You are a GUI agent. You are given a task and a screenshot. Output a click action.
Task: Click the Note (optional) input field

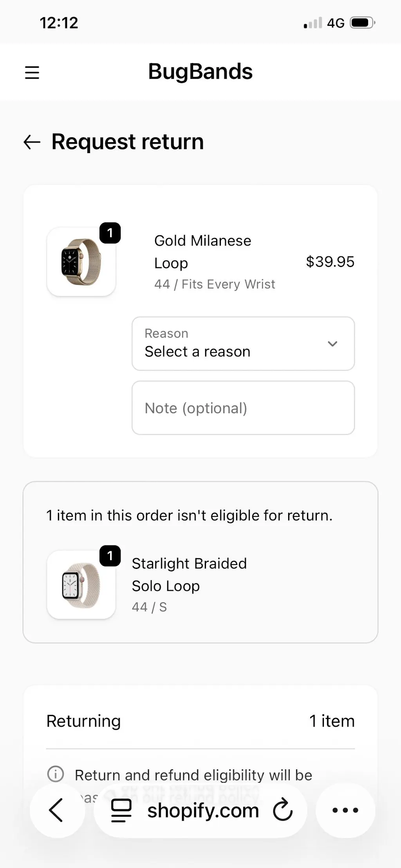coord(243,408)
